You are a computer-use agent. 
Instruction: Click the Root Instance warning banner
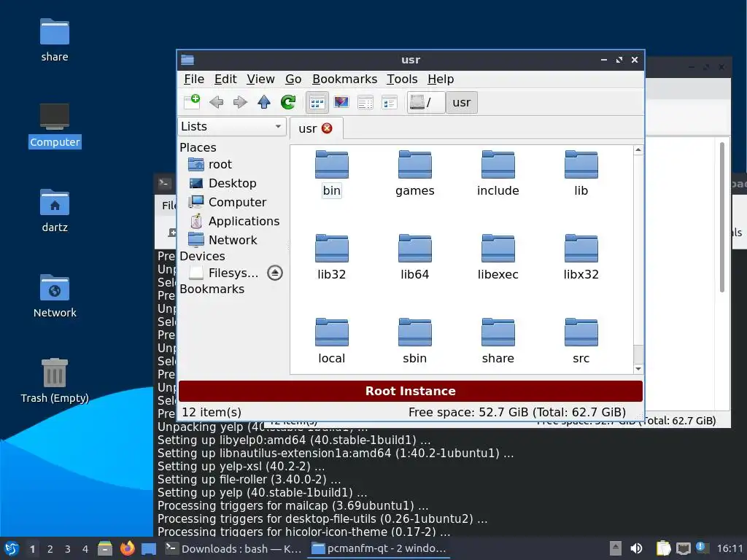click(411, 391)
